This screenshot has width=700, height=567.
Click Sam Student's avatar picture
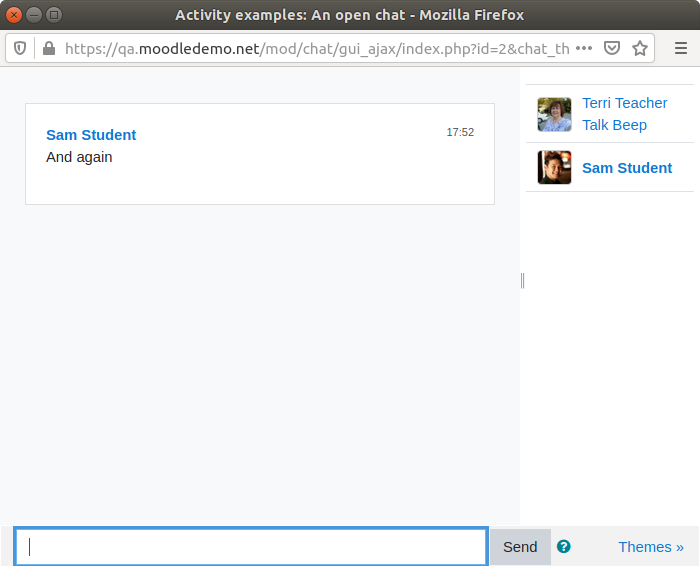[x=554, y=167]
